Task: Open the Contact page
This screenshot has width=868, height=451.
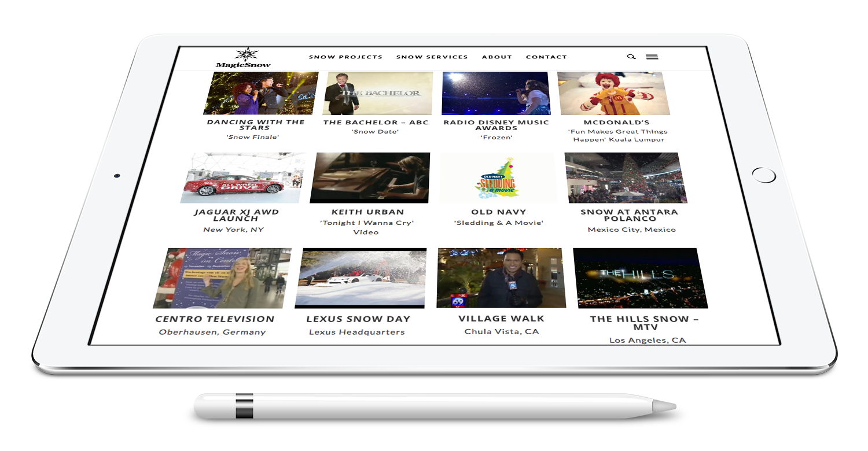Action: click(546, 57)
